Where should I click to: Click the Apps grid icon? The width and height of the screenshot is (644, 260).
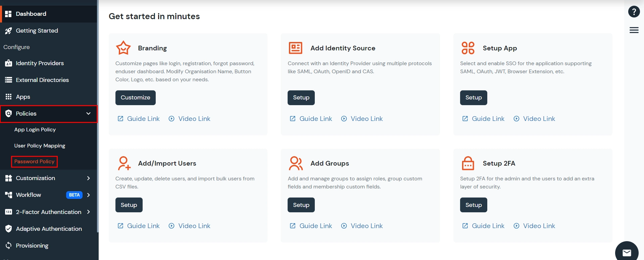[x=8, y=97]
